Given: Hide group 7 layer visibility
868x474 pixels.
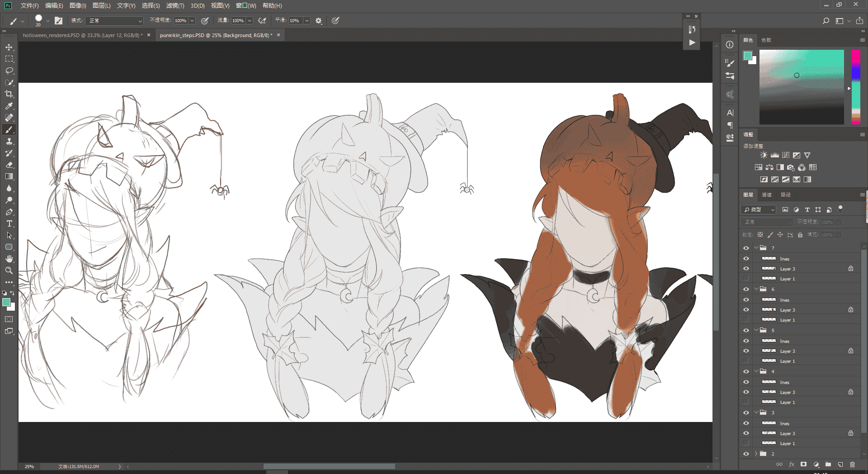Looking at the screenshot, I should click(x=746, y=248).
